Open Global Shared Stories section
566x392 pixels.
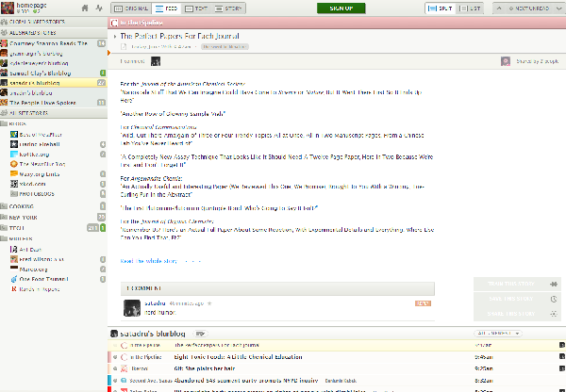pos(54,22)
